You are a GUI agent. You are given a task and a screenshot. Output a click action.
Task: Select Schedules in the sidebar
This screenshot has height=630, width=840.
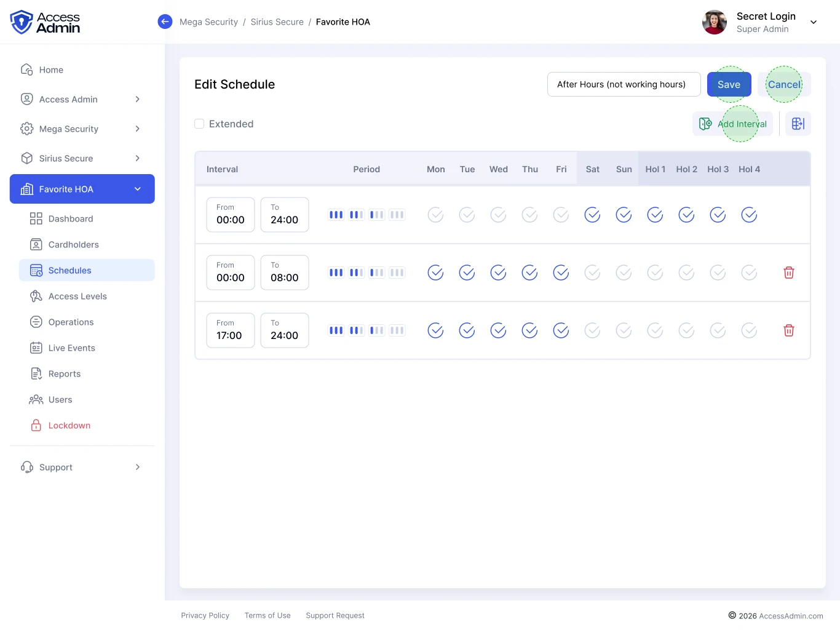(87, 270)
